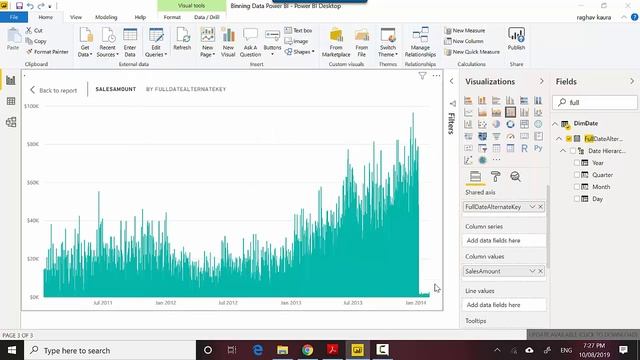Pick the Donut chart visualization
Screen dimensions: 640x360
click(x=510, y=124)
